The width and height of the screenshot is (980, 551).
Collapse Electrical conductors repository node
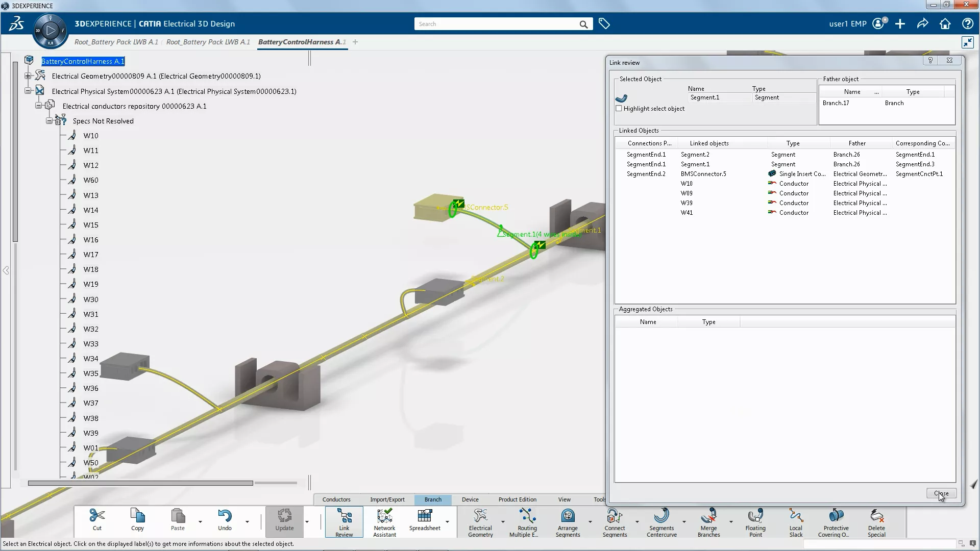point(38,106)
